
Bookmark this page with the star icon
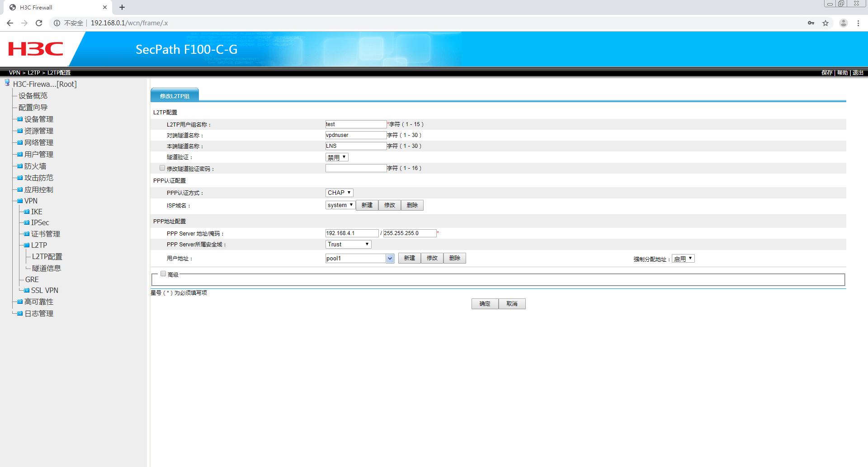click(x=826, y=23)
